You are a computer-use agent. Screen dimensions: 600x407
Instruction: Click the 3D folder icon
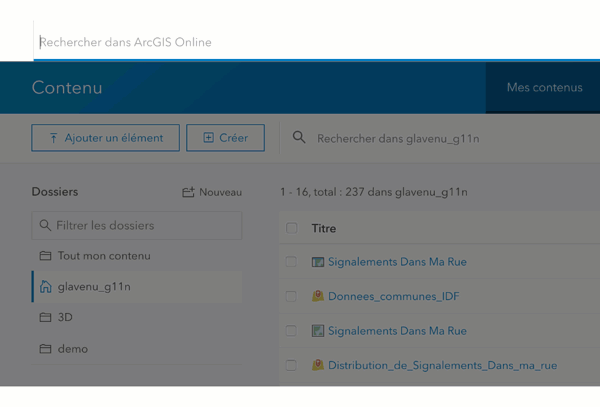(45, 318)
